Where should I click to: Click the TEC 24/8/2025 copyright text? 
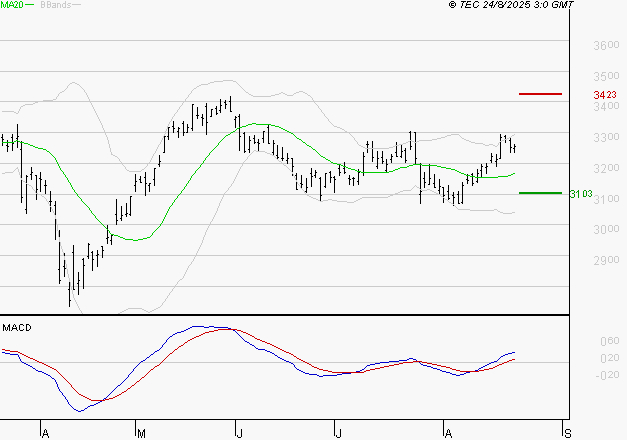(x=511, y=5)
